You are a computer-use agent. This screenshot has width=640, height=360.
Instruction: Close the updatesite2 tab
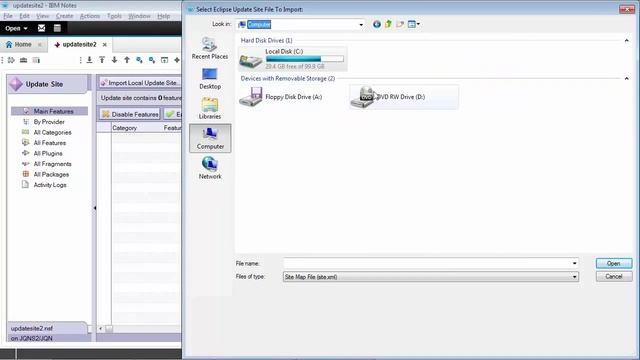(x=105, y=44)
